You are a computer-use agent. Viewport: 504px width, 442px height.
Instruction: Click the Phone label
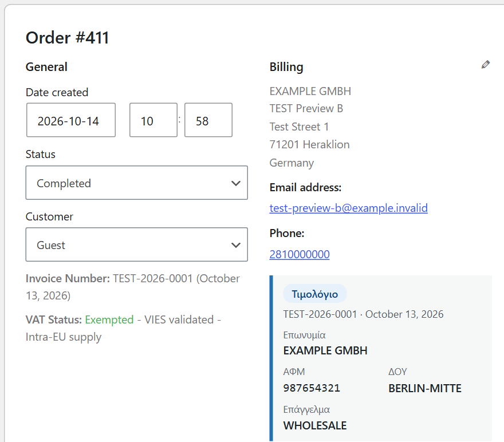tap(287, 233)
